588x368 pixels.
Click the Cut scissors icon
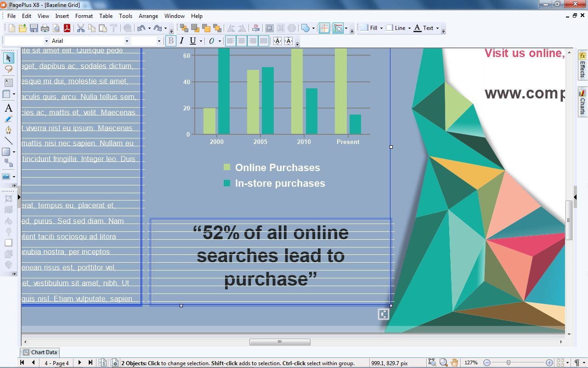tap(80, 28)
